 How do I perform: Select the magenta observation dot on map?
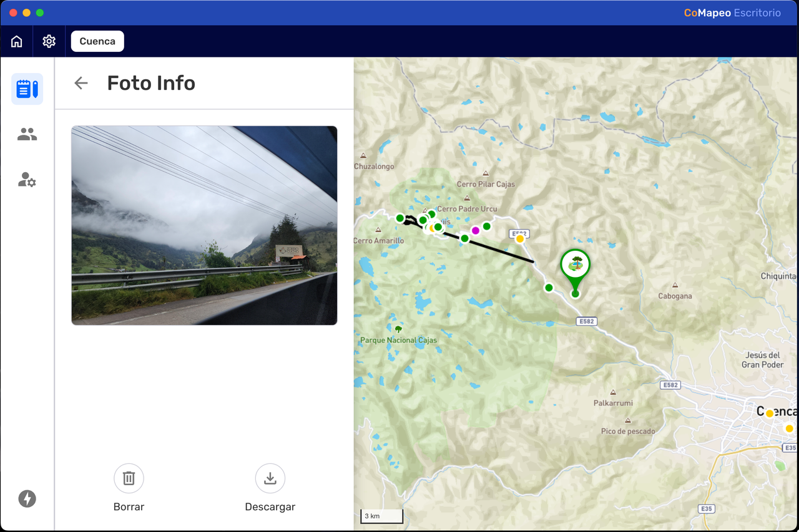(x=476, y=231)
